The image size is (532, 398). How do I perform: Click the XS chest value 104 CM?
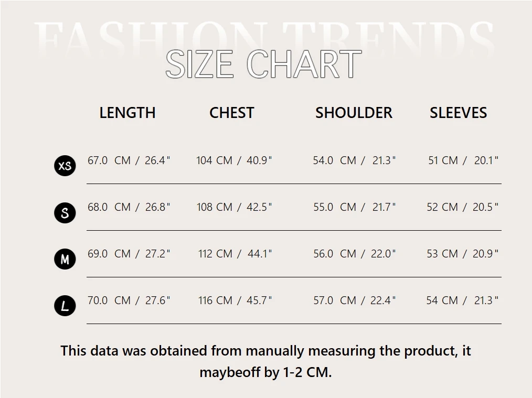tap(214, 160)
